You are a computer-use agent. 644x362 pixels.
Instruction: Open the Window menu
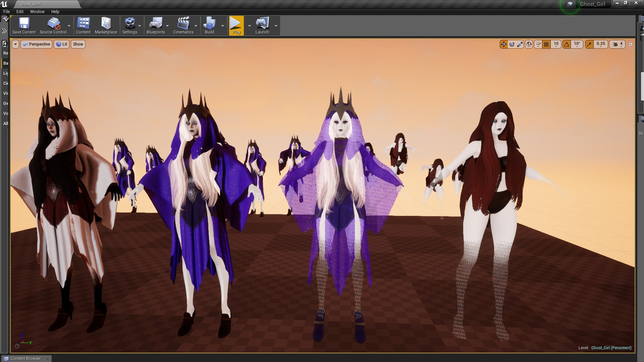coord(37,11)
